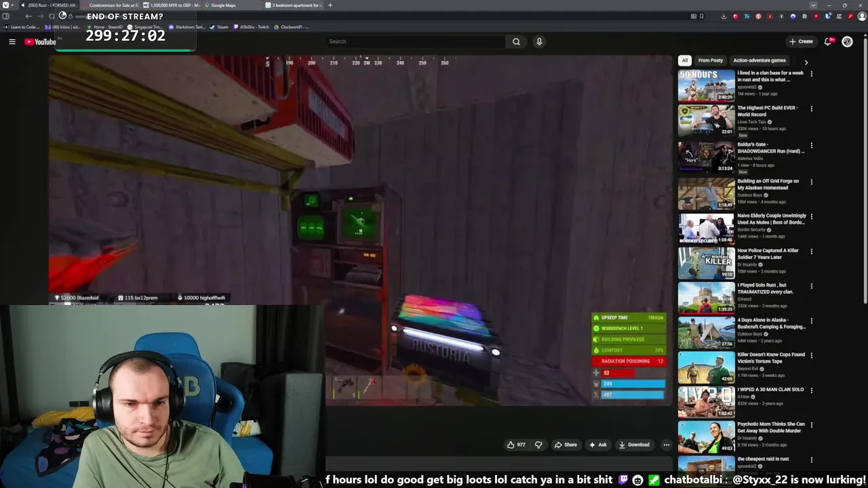Open the browser profile avatar
The width and height of the screenshot is (868, 488).
click(x=862, y=16)
